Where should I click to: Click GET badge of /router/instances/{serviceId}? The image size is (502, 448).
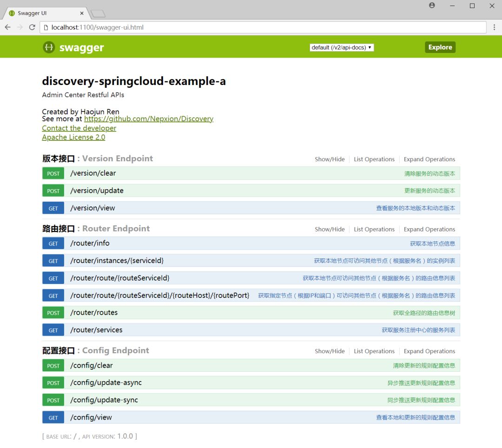pos(53,260)
